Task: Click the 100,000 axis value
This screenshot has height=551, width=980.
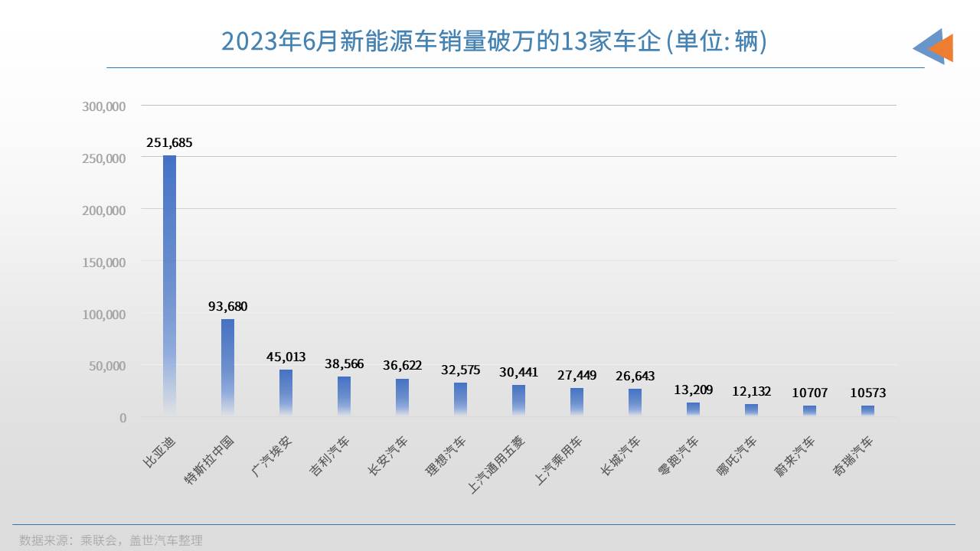Action: click(104, 314)
